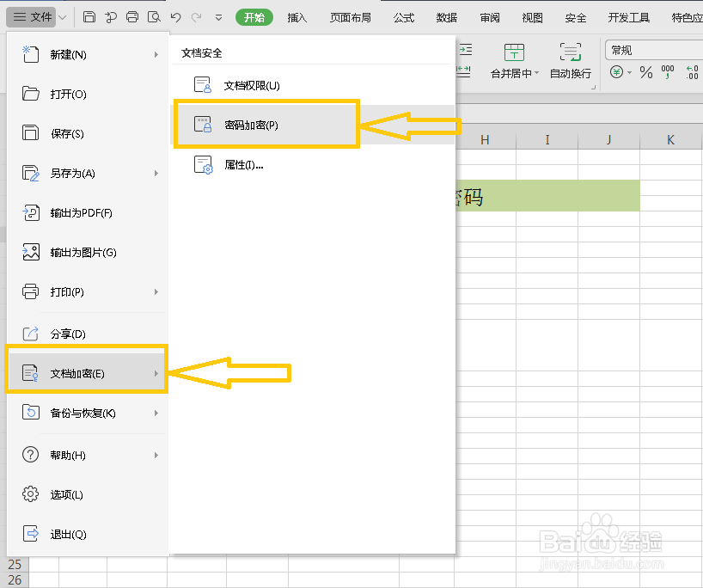This screenshot has width=703, height=588.
Task: Switch to the 插入 ribbon tab
Action: click(x=297, y=17)
